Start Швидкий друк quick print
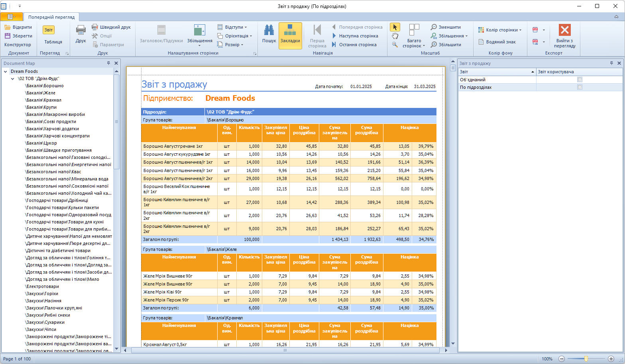The image size is (625, 364). pos(111,27)
